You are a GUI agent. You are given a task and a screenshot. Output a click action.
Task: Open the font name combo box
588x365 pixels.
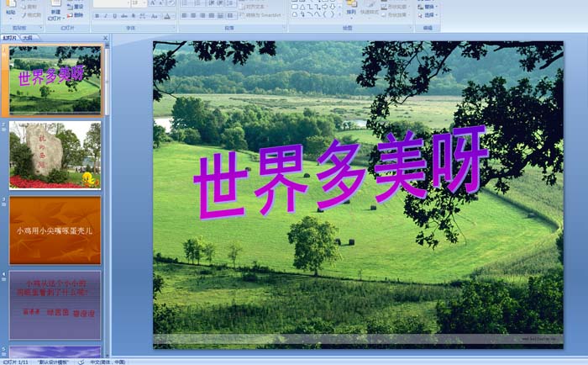[x=111, y=3]
